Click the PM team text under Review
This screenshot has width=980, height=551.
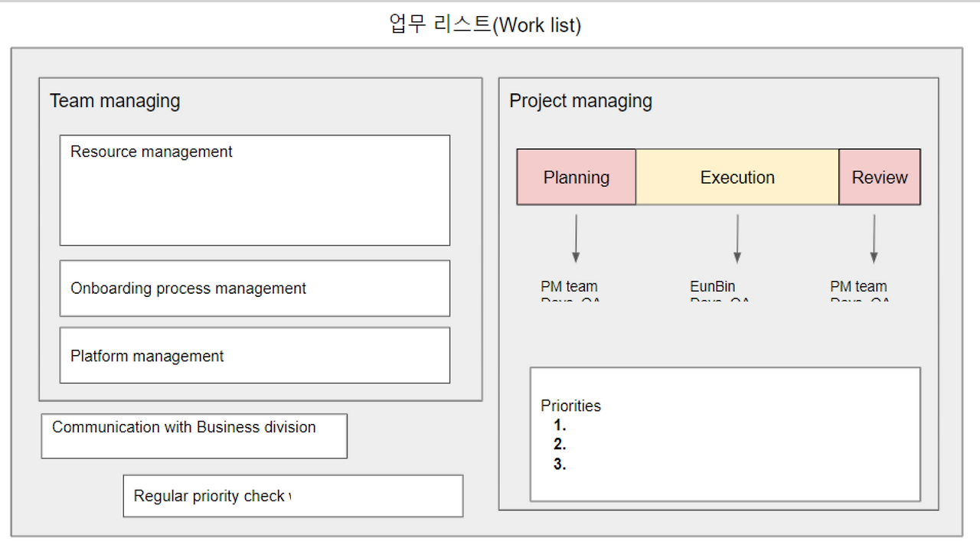click(858, 287)
